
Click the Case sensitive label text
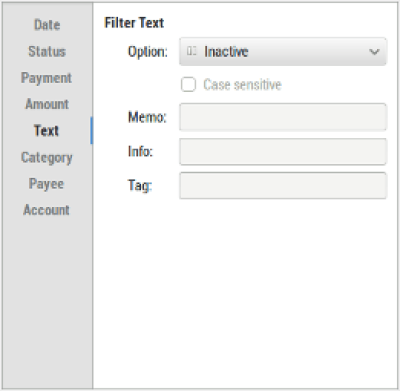point(242,85)
